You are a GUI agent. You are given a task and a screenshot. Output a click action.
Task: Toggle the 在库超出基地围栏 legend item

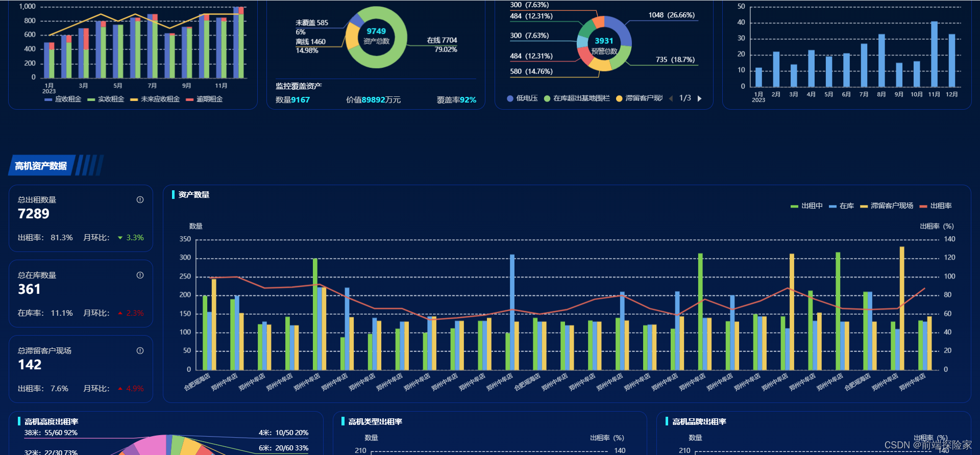(577, 98)
